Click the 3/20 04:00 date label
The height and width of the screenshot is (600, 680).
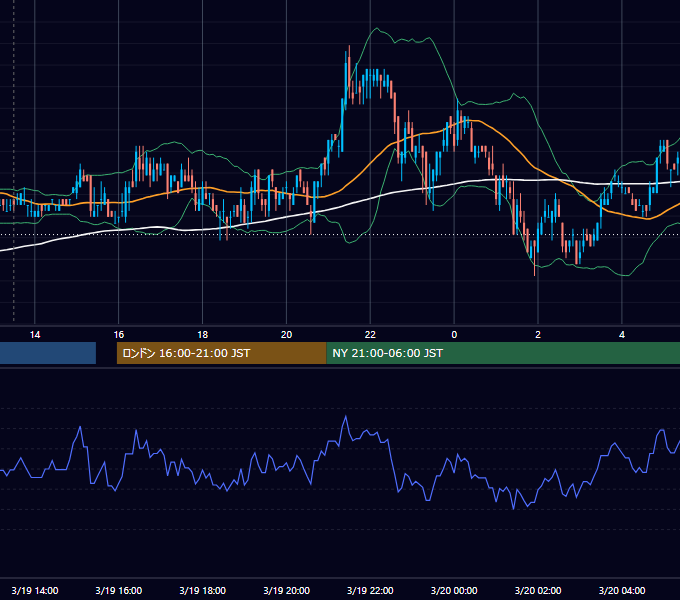coord(622,590)
